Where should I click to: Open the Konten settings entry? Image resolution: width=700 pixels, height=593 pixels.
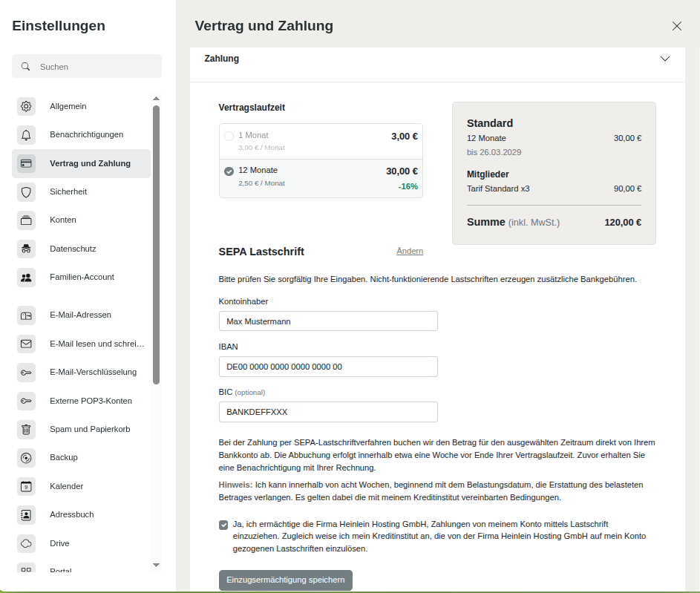click(x=63, y=220)
